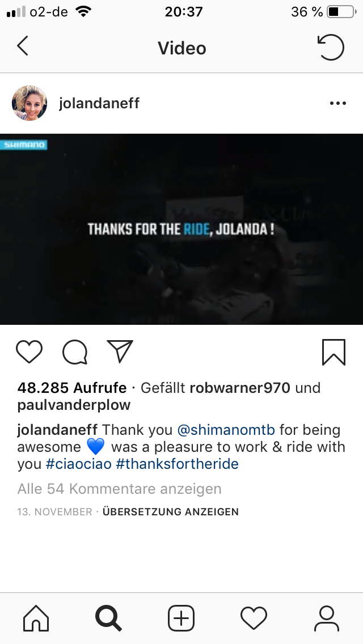
Task: Go back using the left chevron
Action: pyautogui.click(x=23, y=45)
